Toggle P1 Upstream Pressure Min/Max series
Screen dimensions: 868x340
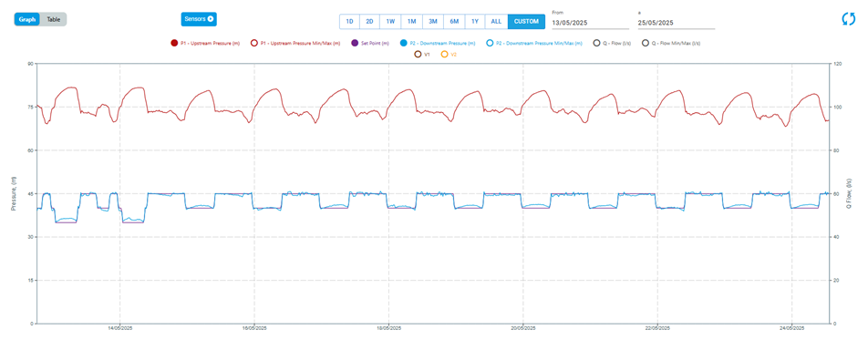point(295,43)
